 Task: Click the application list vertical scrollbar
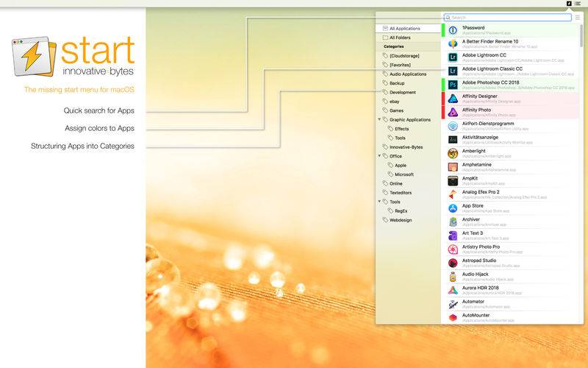[581, 35]
